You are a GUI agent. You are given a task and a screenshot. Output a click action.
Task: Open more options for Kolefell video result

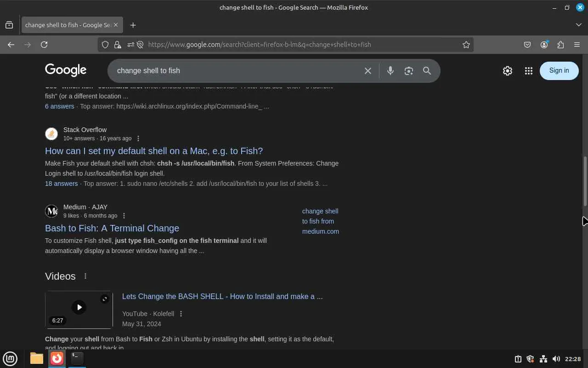[x=181, y=314]
